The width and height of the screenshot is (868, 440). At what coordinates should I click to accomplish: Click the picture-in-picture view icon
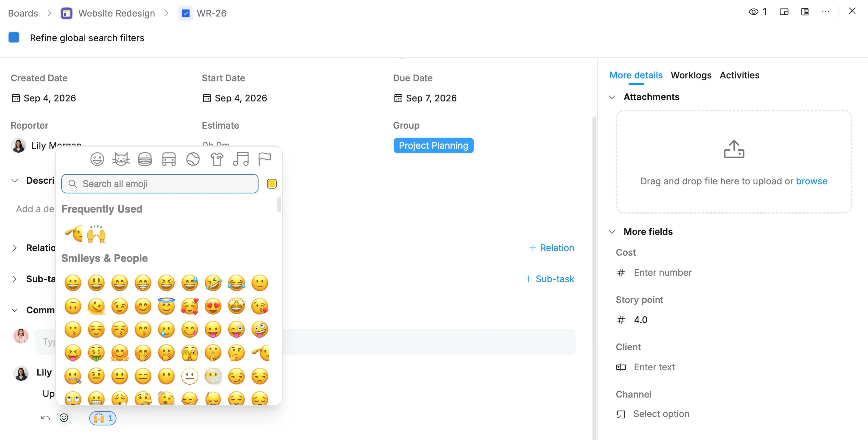tap(784, 12)
